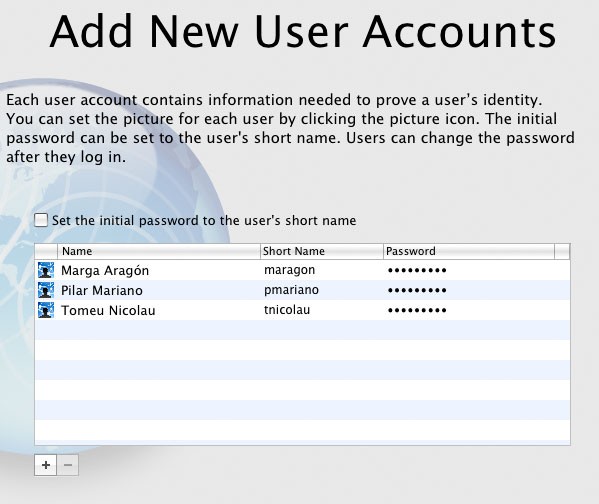Click short name pmariano cell
The width and height of the screenshot is (599, 504).
point(291,290)
